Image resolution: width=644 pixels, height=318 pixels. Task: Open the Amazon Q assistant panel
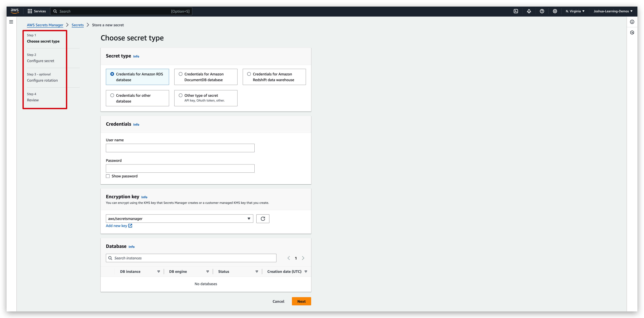pyautogui.click(x=632, y=33)
